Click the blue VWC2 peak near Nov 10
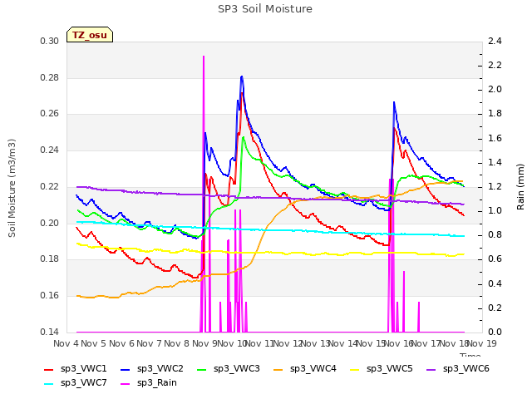The width and height of the screenshot is (532, 399). [x=242, y=76]
